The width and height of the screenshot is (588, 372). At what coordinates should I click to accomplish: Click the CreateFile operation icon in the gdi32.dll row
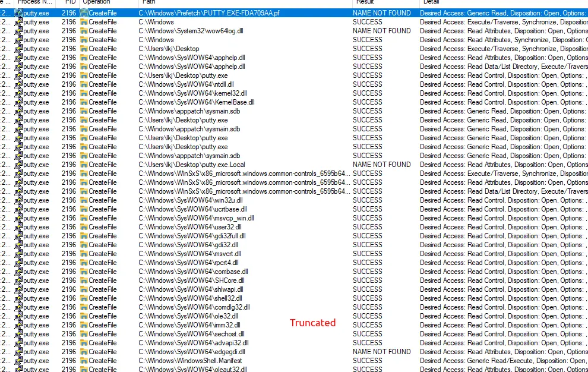click(84, 245)
